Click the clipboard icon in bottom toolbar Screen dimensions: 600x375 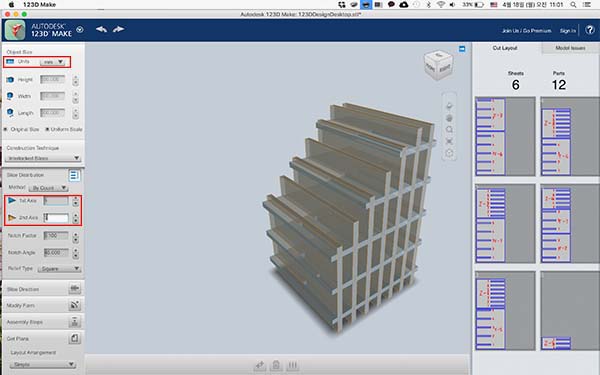click(276, 365)
